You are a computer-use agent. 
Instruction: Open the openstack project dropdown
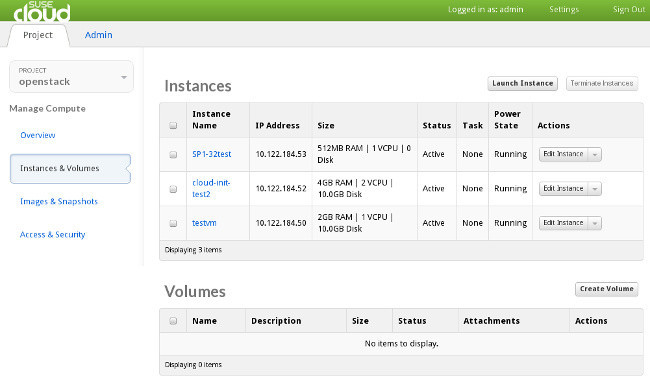(x=71, y=77)
